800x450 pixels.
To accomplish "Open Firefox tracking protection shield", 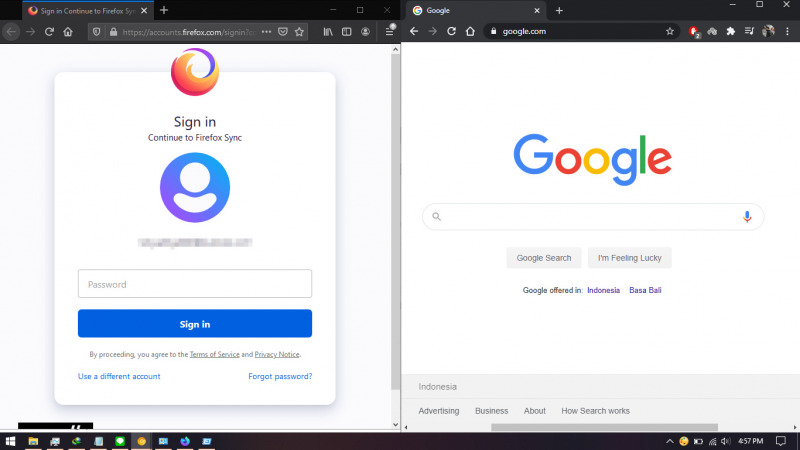I will pyautogui.click(x=96, y=32).
